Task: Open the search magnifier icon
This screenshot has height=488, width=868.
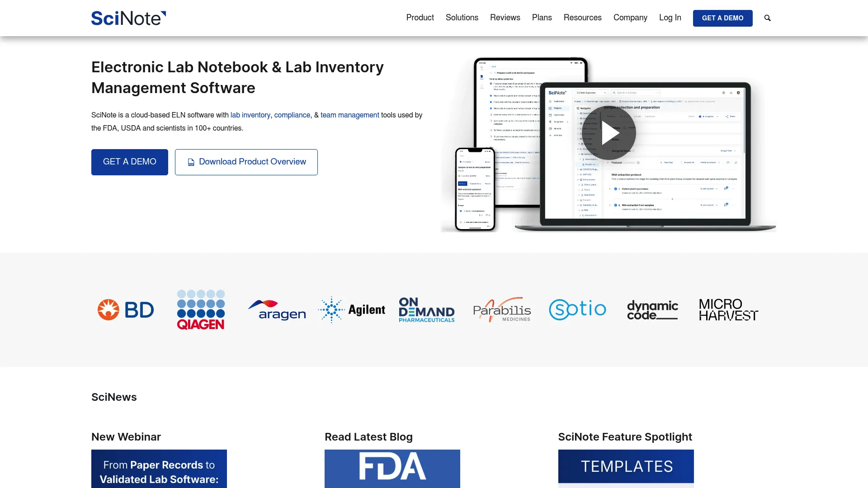Action: pos(767,18)
